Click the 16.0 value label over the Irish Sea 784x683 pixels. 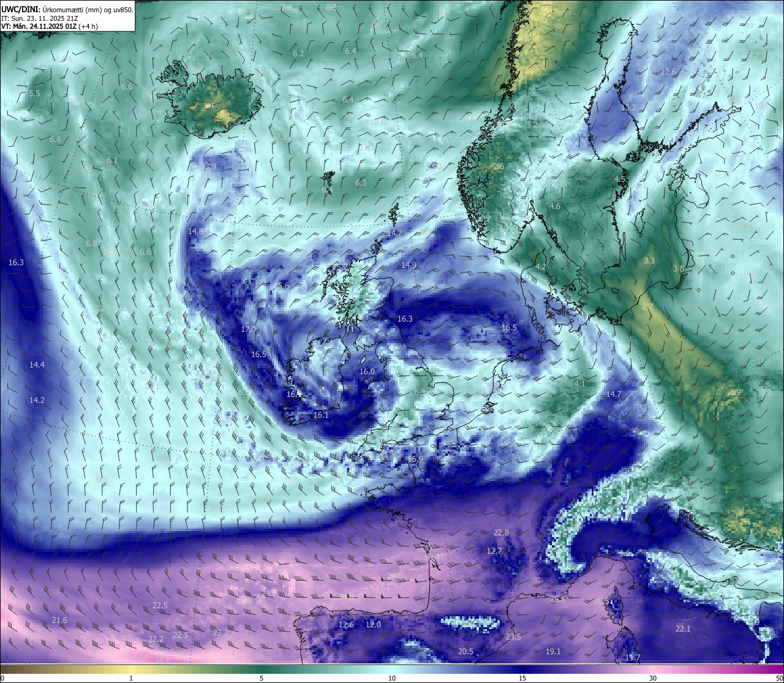coord(367,371)
